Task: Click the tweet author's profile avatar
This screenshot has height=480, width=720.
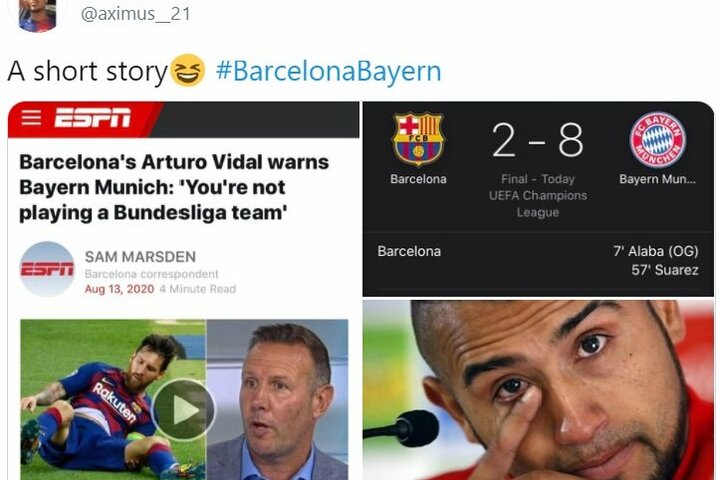Action: [x=38, y=15]
